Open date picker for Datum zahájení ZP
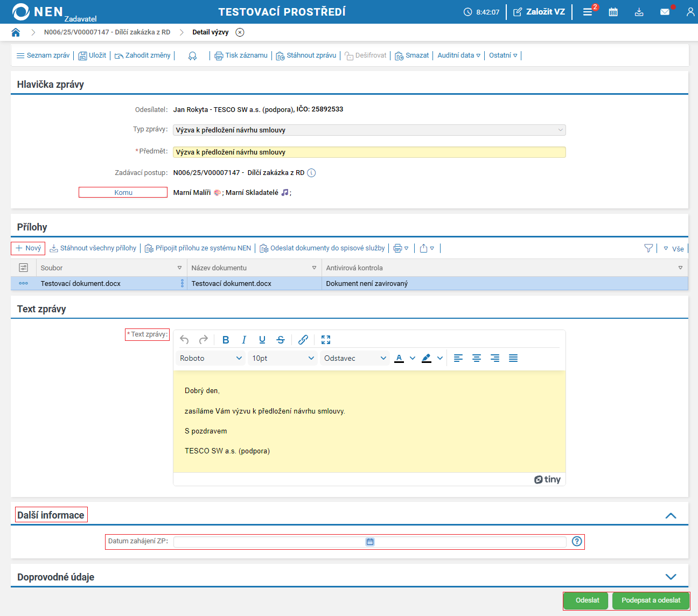The width and height of the screenshot is (698, 616). click(x=370, y=542)
